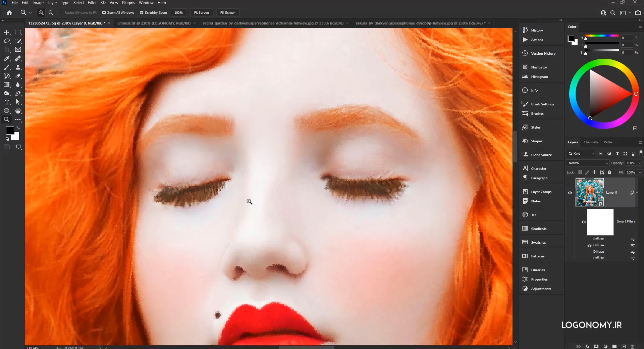Open the Fill value dropdown arrow
This screenshot has width=644, height=349.
640,172
